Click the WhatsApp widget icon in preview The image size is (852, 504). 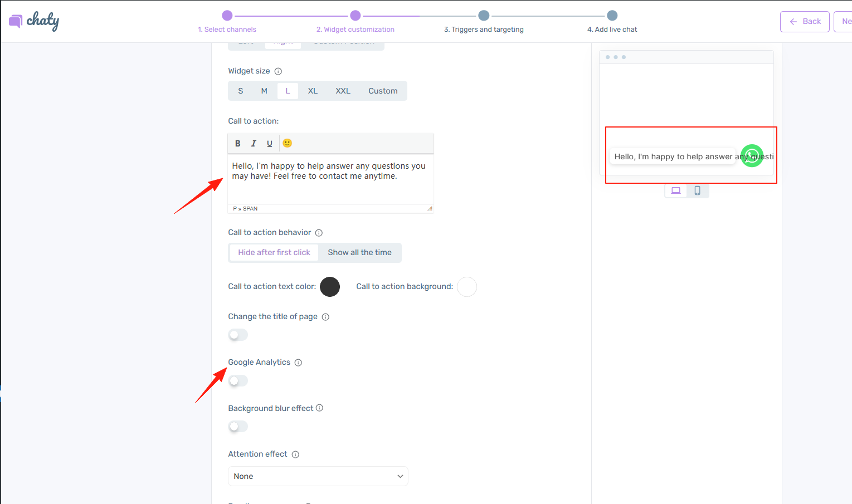[752, 155]
